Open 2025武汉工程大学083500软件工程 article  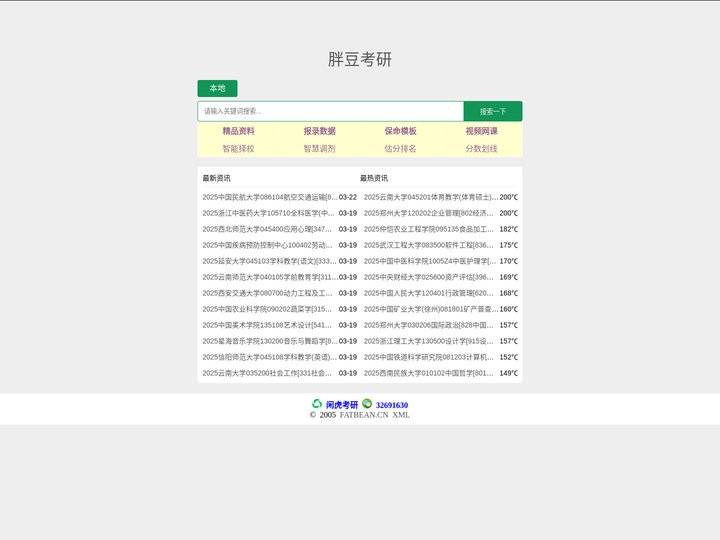click(x=428, y=245)
